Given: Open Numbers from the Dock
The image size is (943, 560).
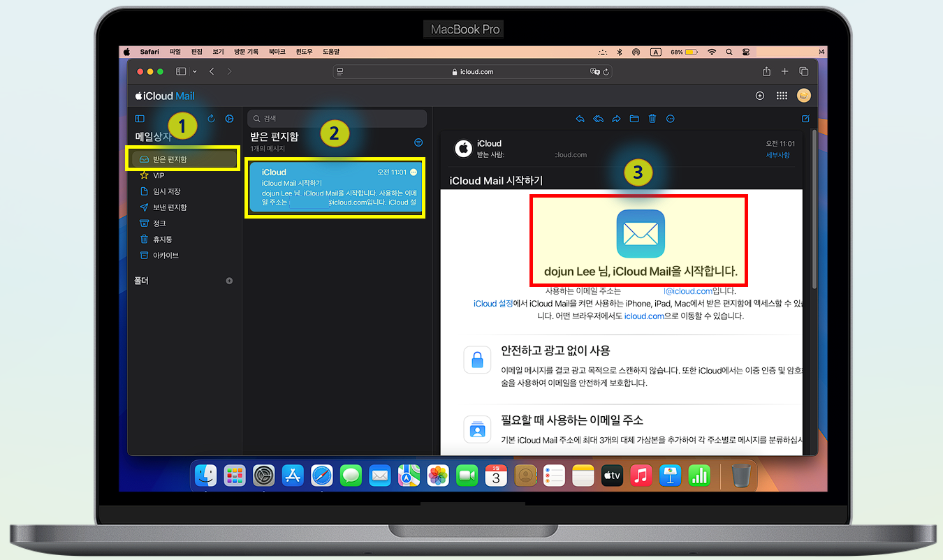Looking at the screenshot, I should pos(699,476).
